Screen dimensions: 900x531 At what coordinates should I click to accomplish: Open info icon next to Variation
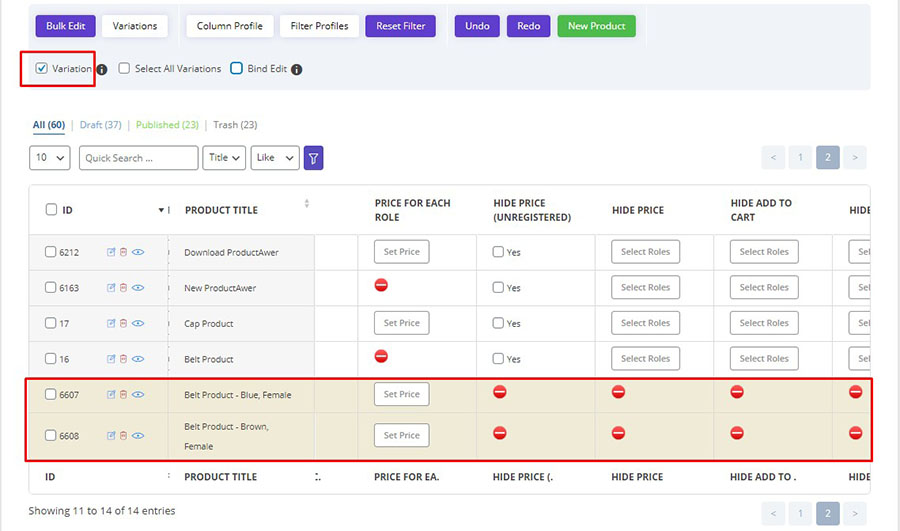point(102,69)
